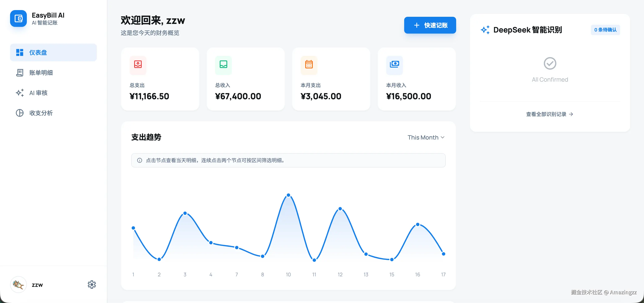Image resolution: width=644 pixels, height=303 pixels.
Task: Select the day 12 data point on chart
Action: click(x=340, y=209)
